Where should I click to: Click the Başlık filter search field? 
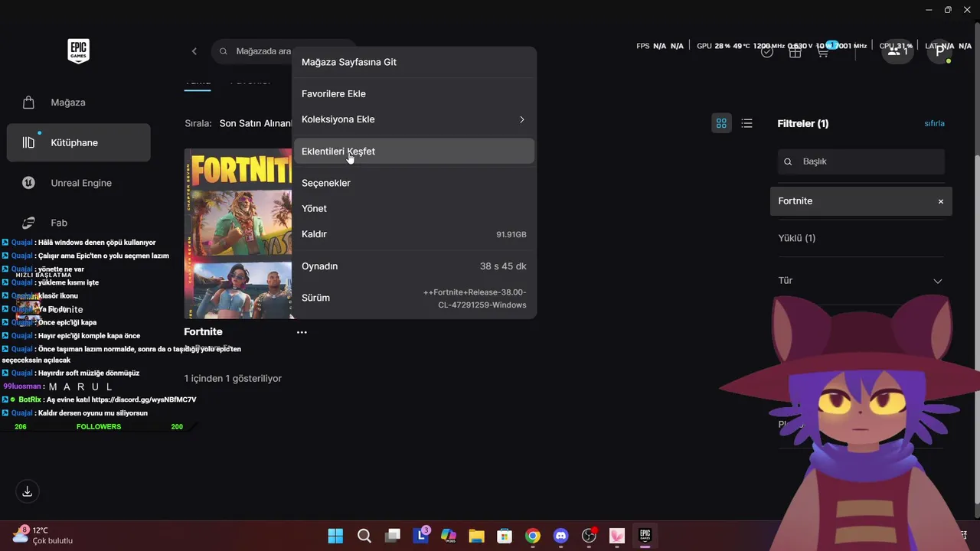click(861, 161)
